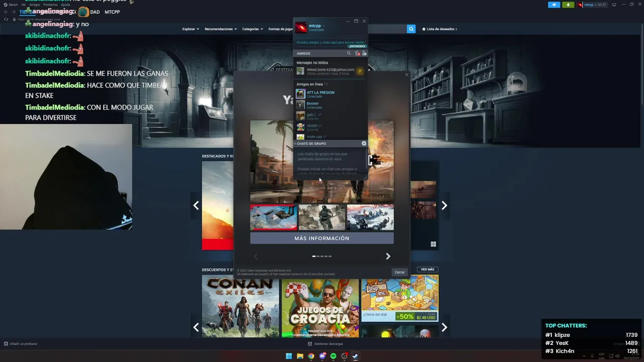Open Discord from taskbar
Image resolution: width=644 pixels, height=362 pixels.
click(322, 356)
